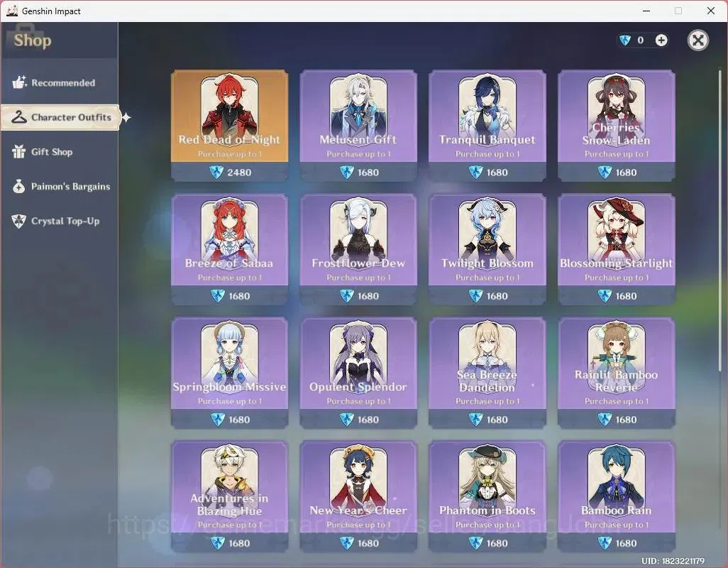Click the crystal icon beside Breeze of Sabaa price
The height and width of the screenshot is (568, 728).
[218, 296]
